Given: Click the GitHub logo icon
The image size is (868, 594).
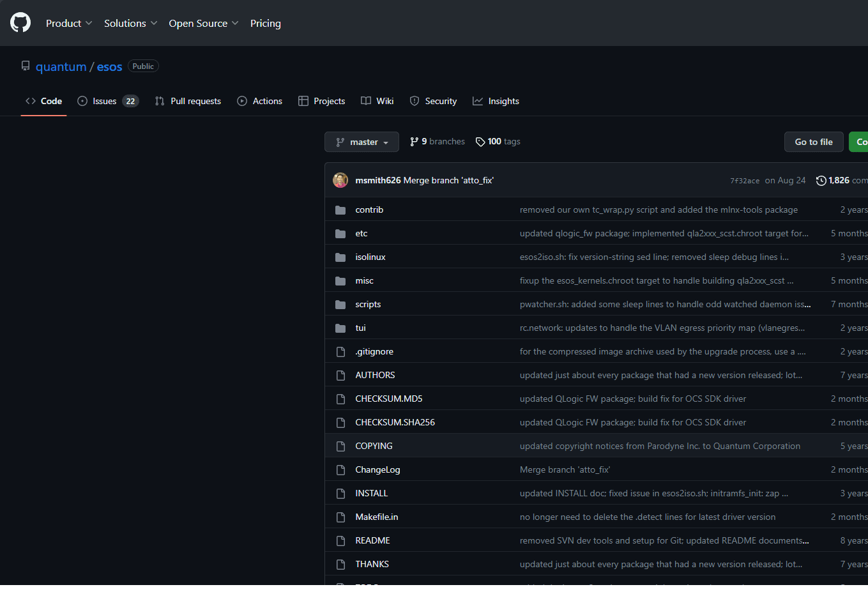Looking at the screenshot, I should coord(20,23).
